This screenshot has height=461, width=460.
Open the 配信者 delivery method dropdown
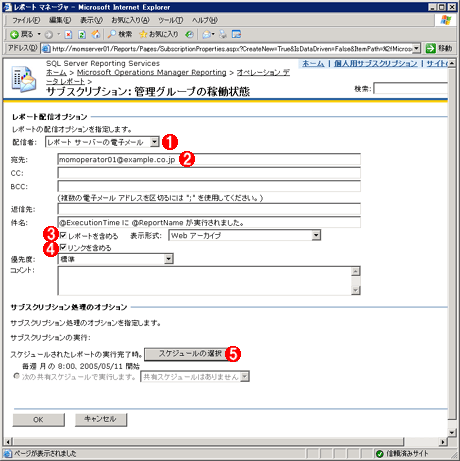click(x=102, y=142)
